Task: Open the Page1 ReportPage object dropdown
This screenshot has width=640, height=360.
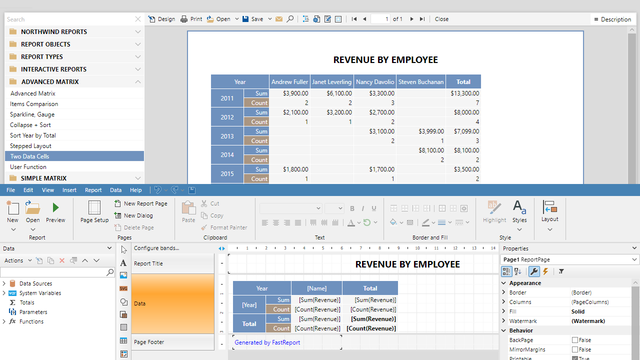Action: 634,260
